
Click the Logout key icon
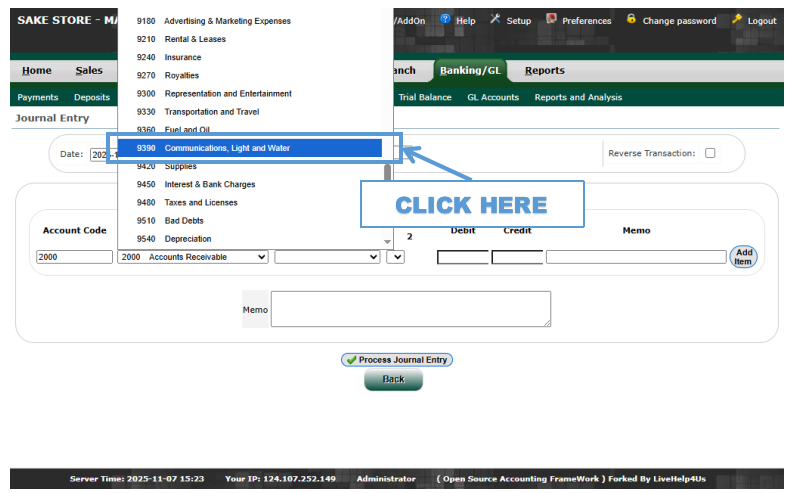tap(738, 20)
